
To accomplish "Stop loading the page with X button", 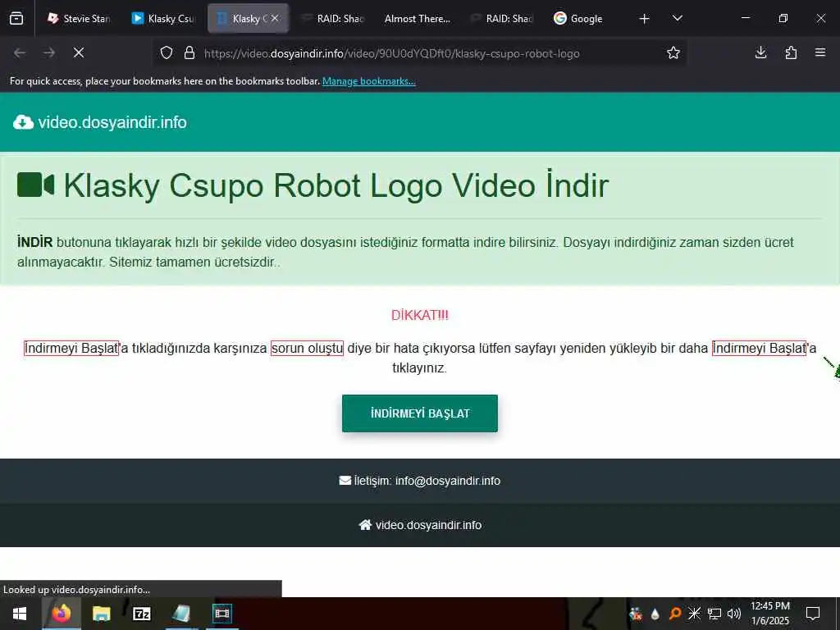I will tap(79, 52).
